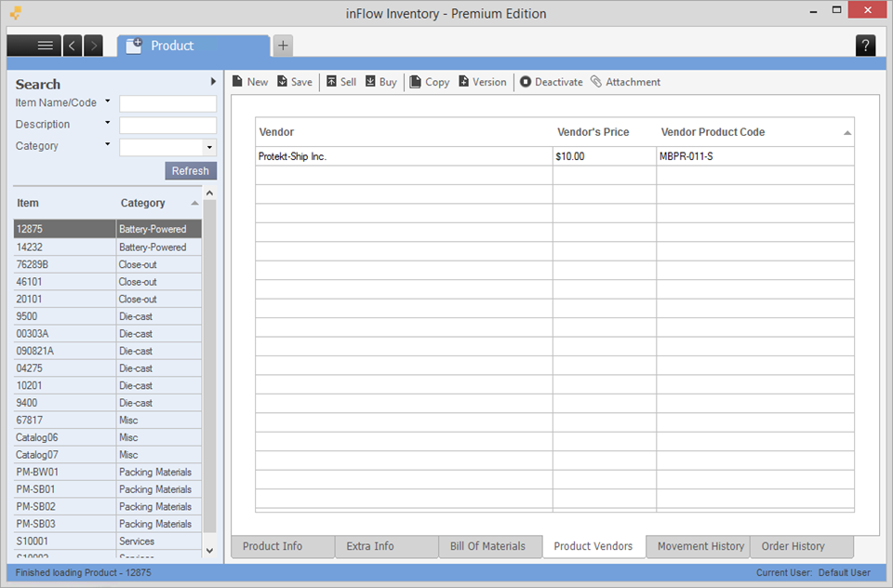Select item 090821A in the list
Screen dimensions: 893x588
108,351
